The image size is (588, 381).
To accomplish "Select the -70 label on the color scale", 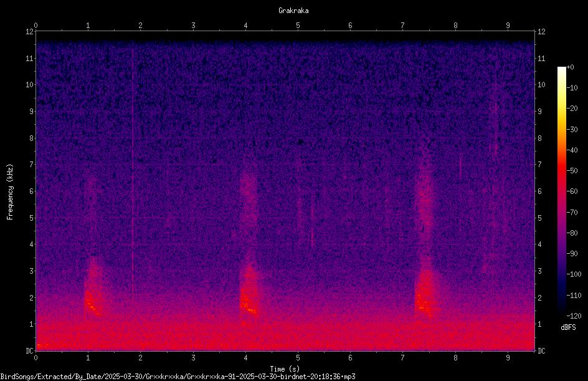I will pos(572,213).
